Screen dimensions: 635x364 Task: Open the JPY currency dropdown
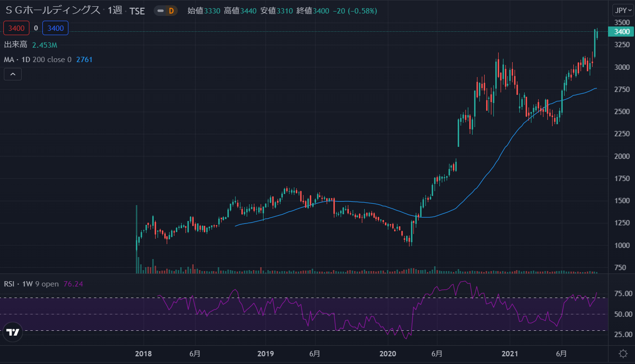click(623, 10)
